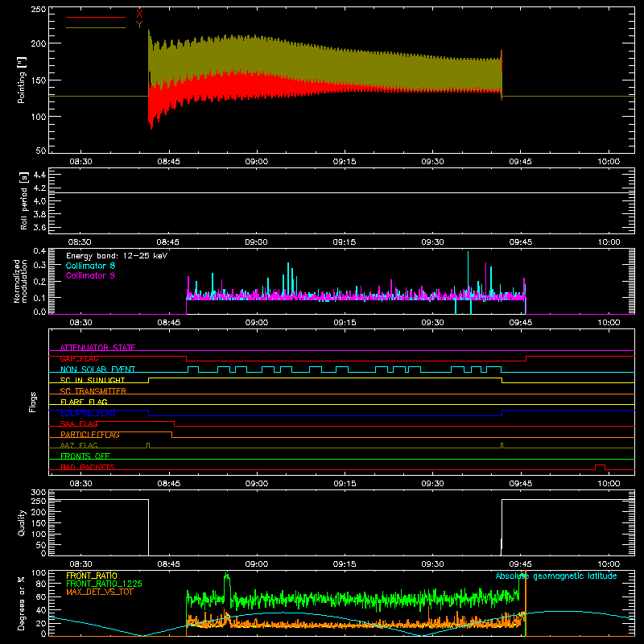Image resolution: width=644 pixels, height=644 pixels.
Task: Click the Quality axis title
Action: pyautogui.click(x=22, y=522)
